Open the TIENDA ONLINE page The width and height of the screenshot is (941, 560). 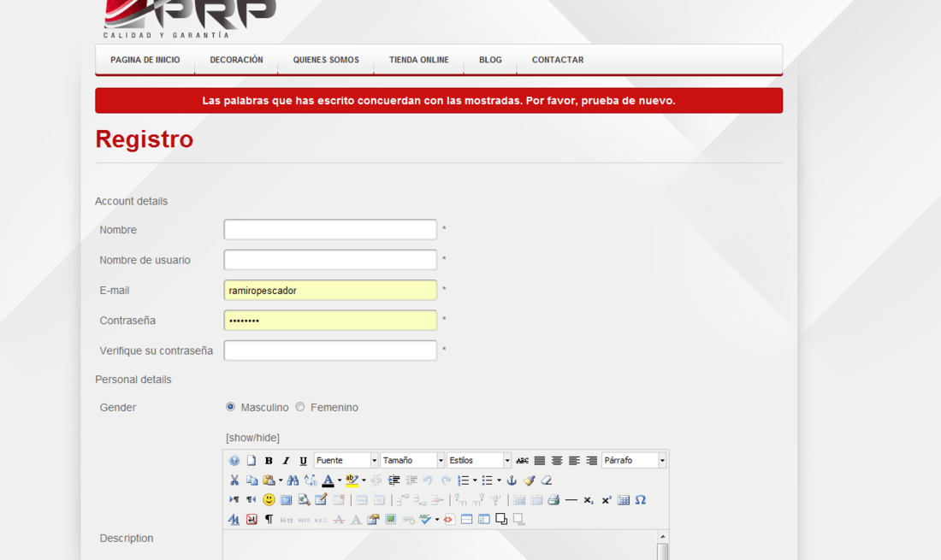click(x=419, y=60)
